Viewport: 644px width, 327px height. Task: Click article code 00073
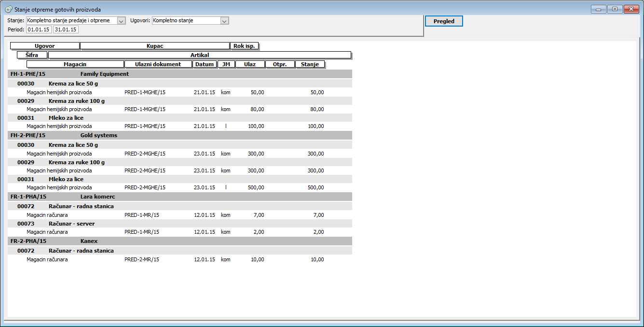(26, 224)
